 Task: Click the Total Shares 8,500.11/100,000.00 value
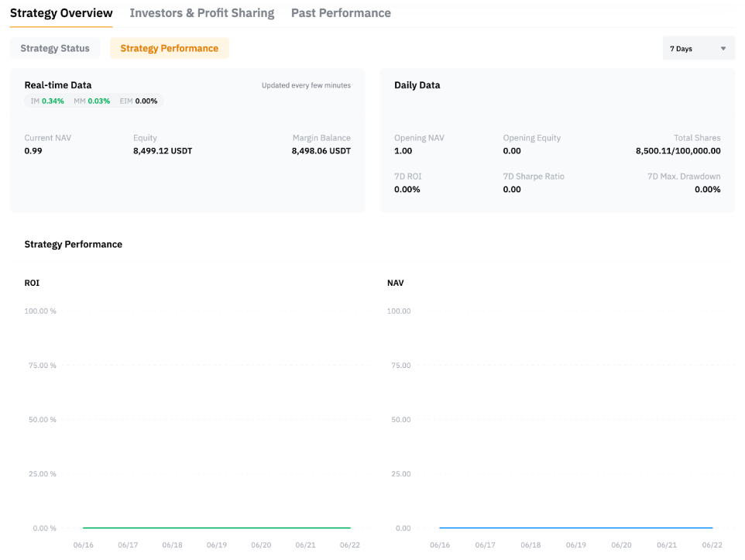pos(678,151)
